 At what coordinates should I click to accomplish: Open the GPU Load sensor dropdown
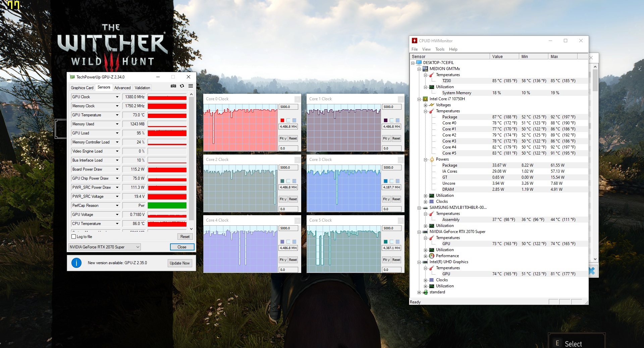(117, 133)
